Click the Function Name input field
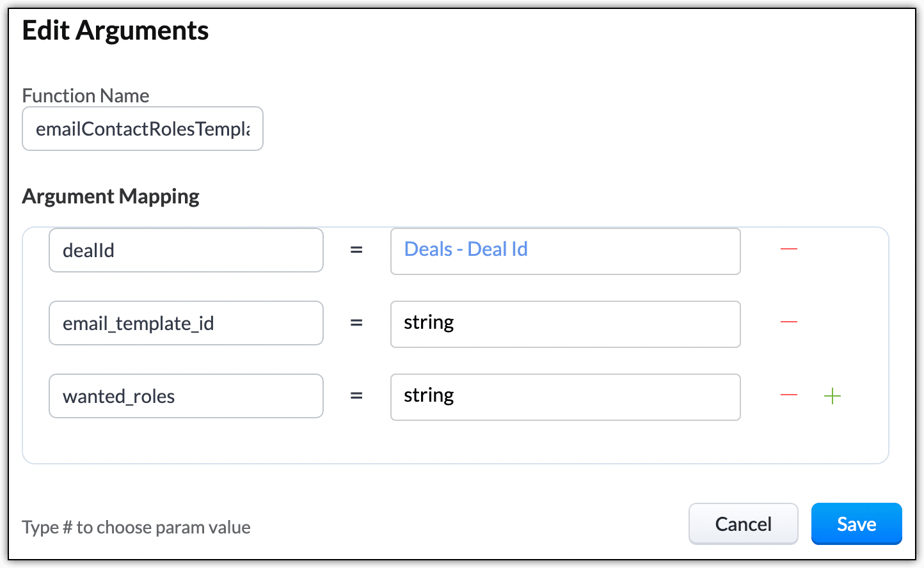Viewport: 924px width, 568px height. tap(143, 129)
